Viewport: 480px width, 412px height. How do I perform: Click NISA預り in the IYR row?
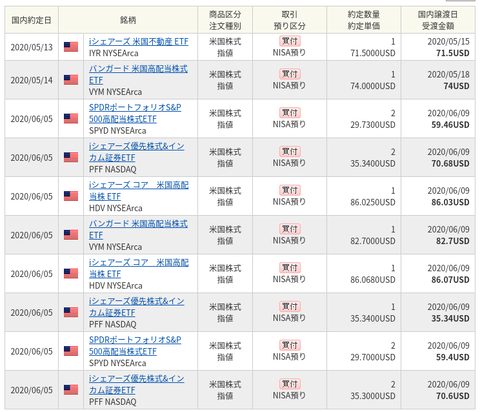coord(289,53)
